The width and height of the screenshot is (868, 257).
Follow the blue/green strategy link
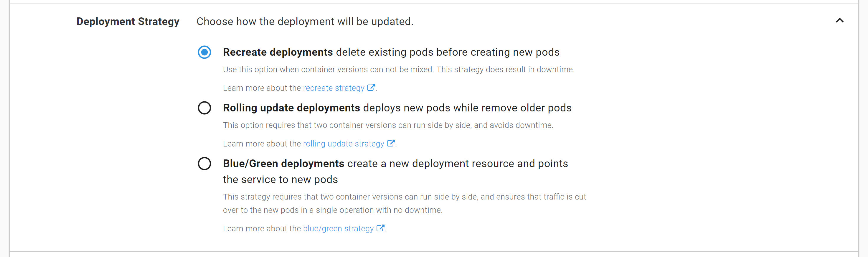338,229
